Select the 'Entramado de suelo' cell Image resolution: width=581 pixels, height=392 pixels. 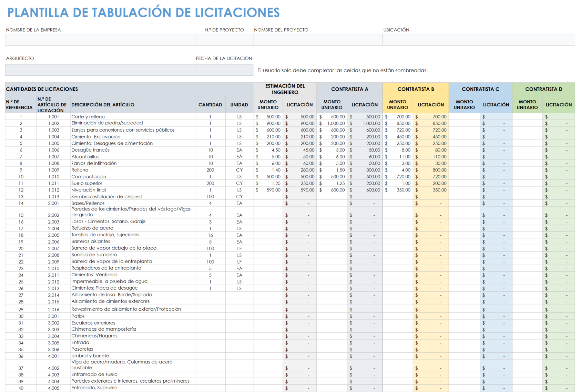tap(133, 374)
